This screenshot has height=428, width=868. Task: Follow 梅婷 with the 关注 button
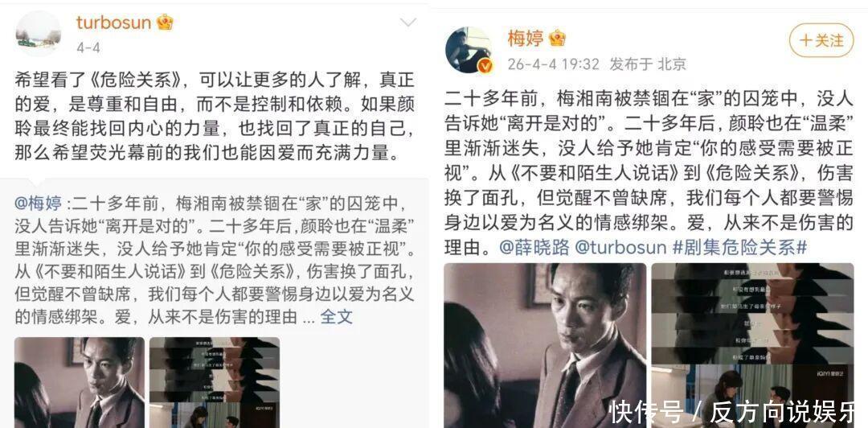pos(821,40)
